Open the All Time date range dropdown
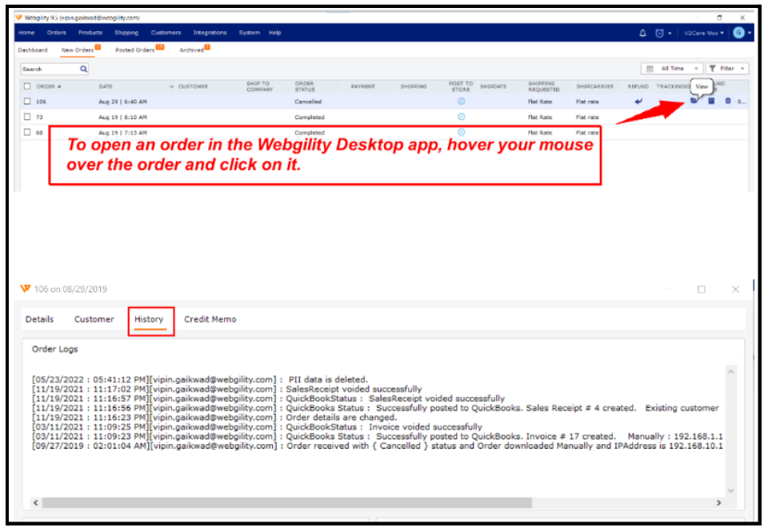The image size is (768, 532). pyautogui.click(x=672, y=69)
